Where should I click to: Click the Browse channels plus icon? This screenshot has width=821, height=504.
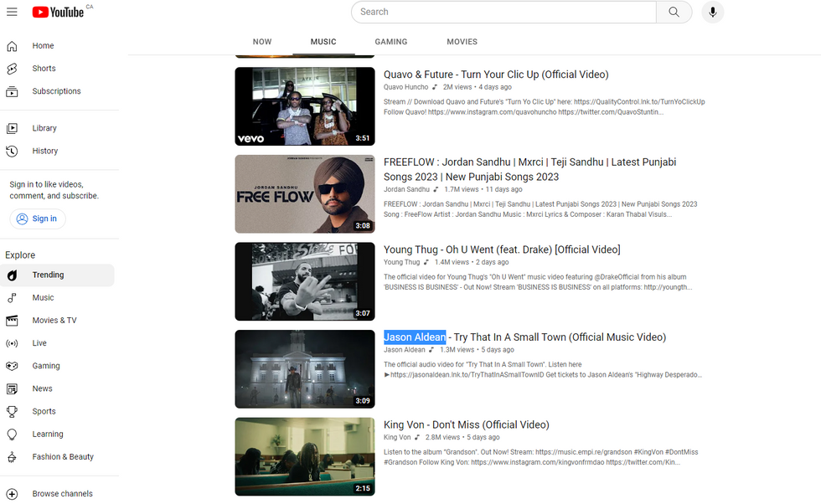pyautogui.click(x=12, y=493)
